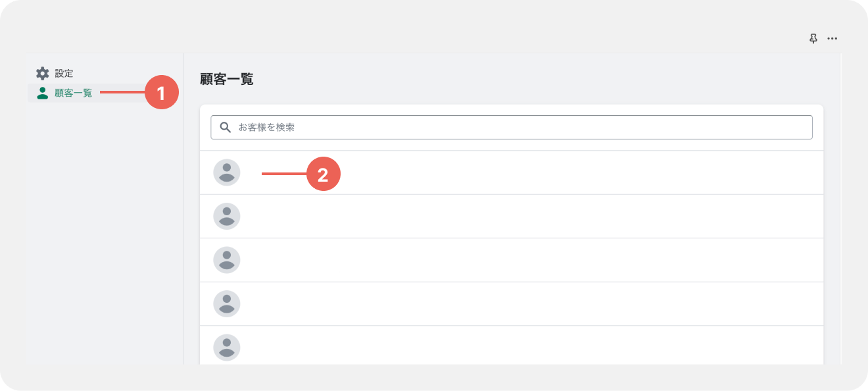
Task: Open the three-dot more options menu
Action: (x=832, y=39)
